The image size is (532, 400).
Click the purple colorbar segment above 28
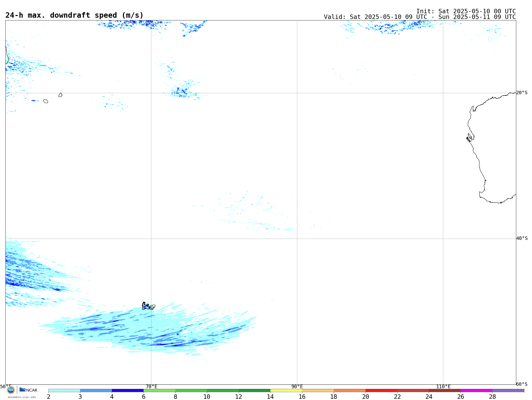(x=508, y=390)
